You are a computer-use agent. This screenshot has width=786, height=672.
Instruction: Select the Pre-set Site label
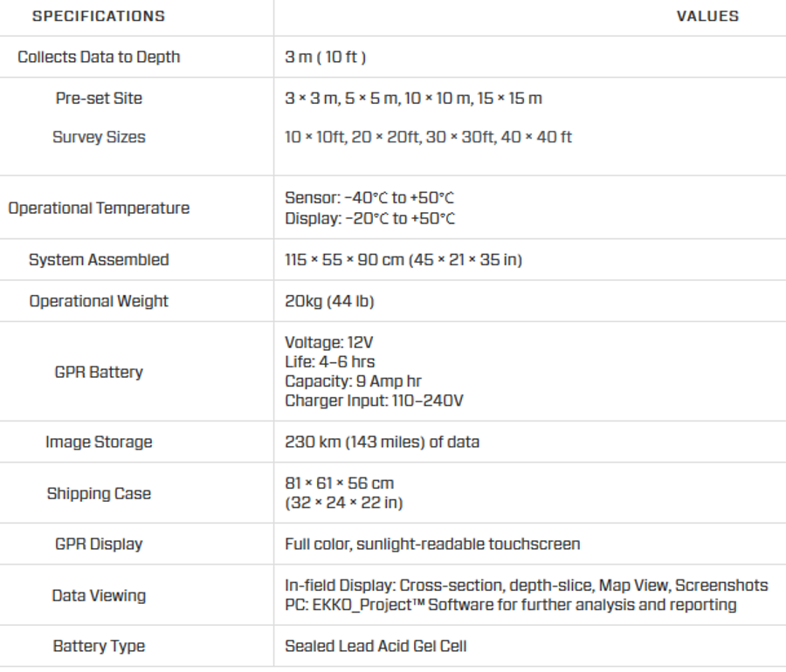click(x=99, y=98)
